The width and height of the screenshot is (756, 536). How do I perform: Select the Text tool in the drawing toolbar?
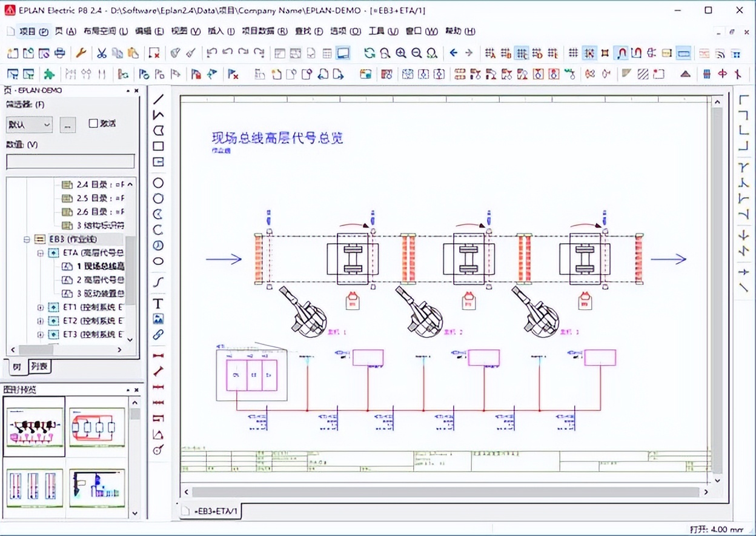coord(159,302)
